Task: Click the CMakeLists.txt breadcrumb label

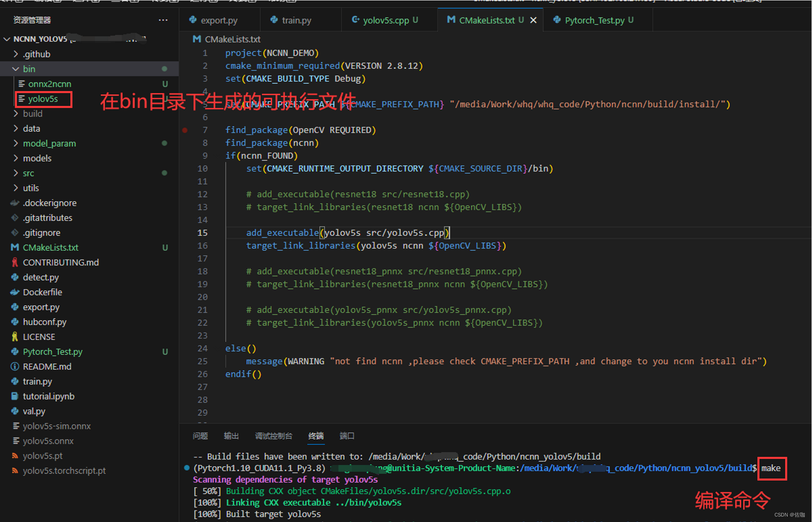Action: [x=233, y=39]
